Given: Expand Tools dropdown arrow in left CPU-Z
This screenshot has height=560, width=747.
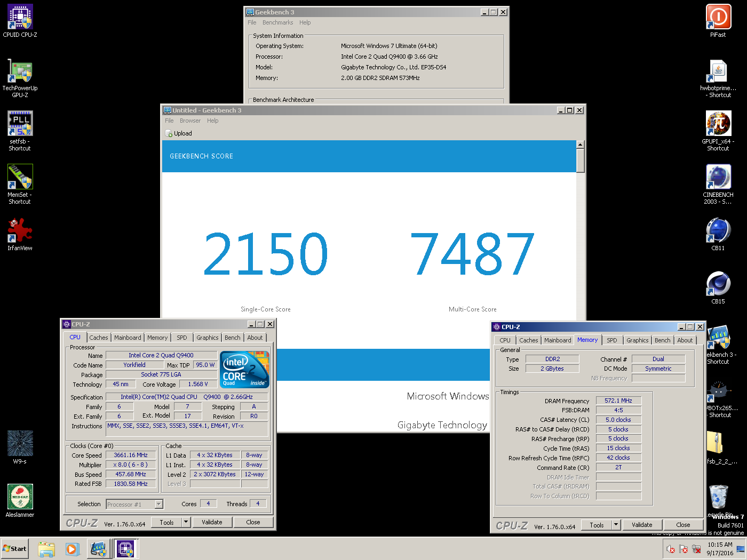Looking at the screenshot, I should click(186, 522).
